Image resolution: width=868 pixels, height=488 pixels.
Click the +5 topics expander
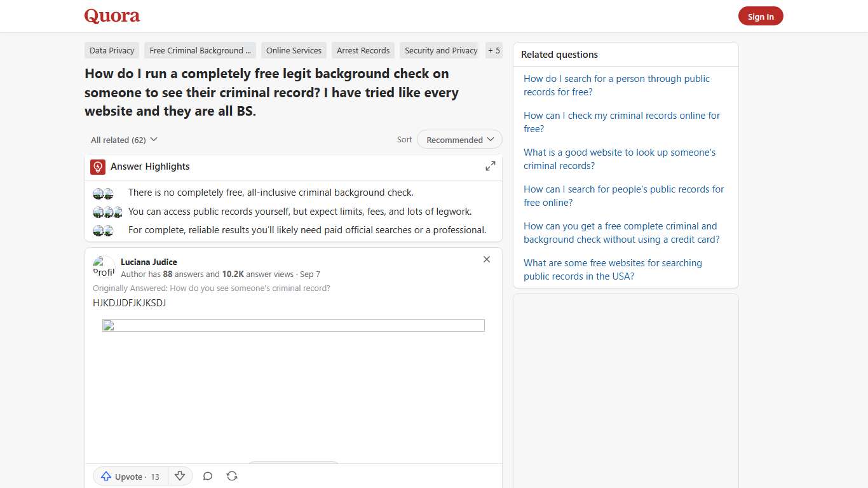(494, 50)
